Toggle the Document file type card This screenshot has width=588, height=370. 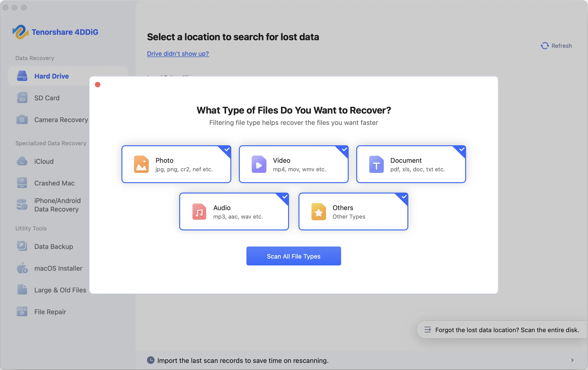411,164
